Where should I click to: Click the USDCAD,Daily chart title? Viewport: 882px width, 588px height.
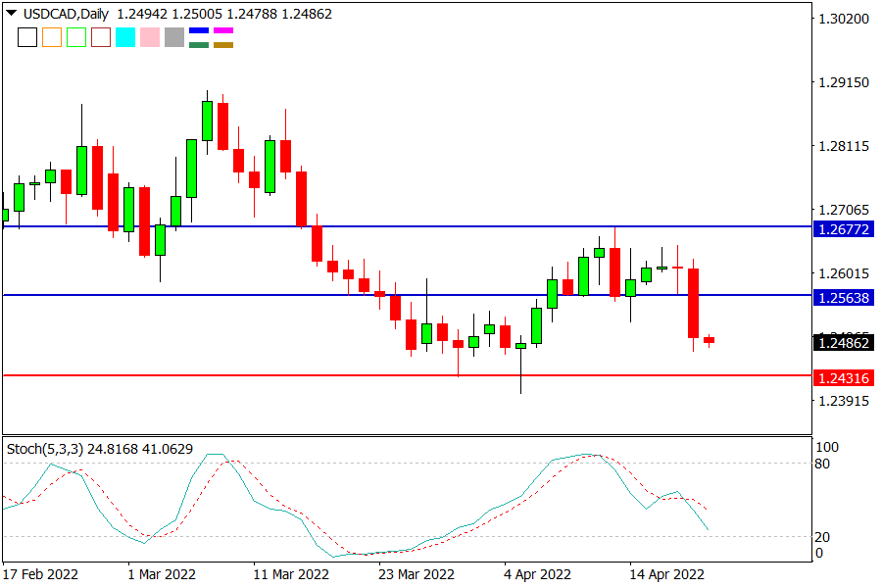click(x=66, y=14)
